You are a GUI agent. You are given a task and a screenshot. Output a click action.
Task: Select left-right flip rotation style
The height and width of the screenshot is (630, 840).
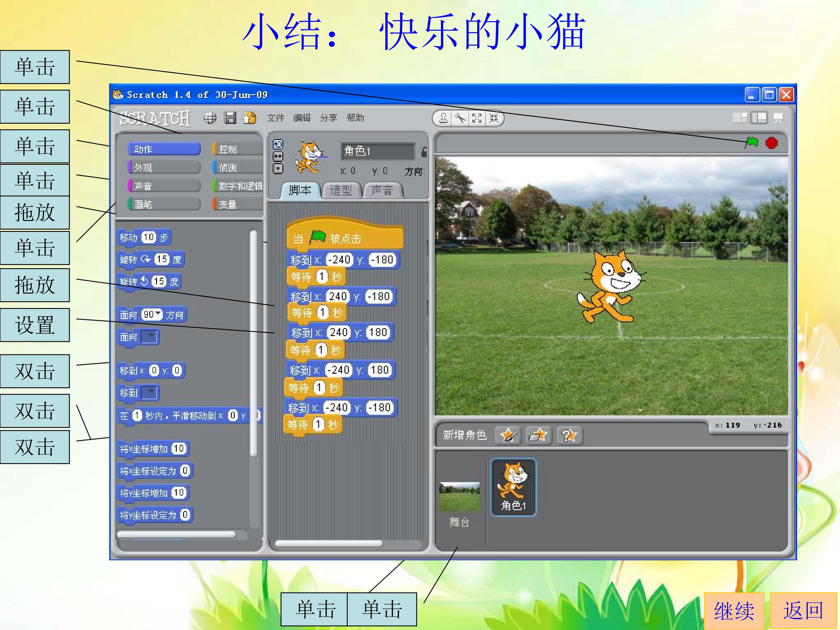point(278,156)
